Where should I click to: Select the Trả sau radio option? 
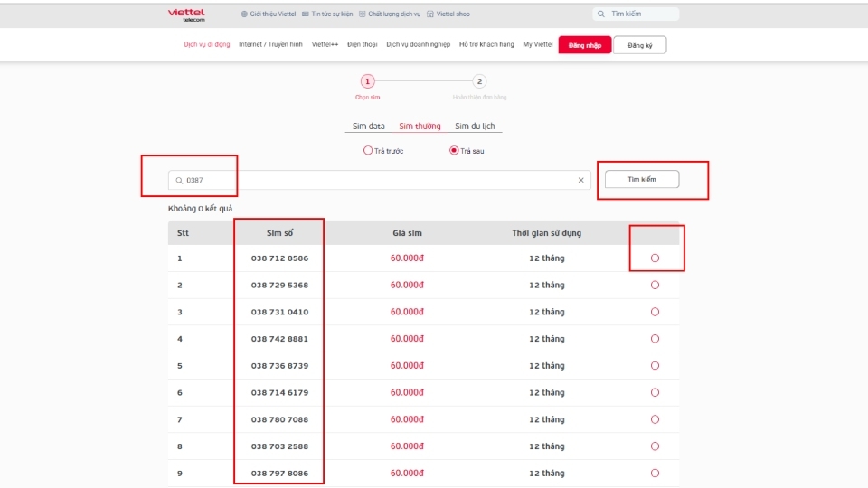pos(454,151)
